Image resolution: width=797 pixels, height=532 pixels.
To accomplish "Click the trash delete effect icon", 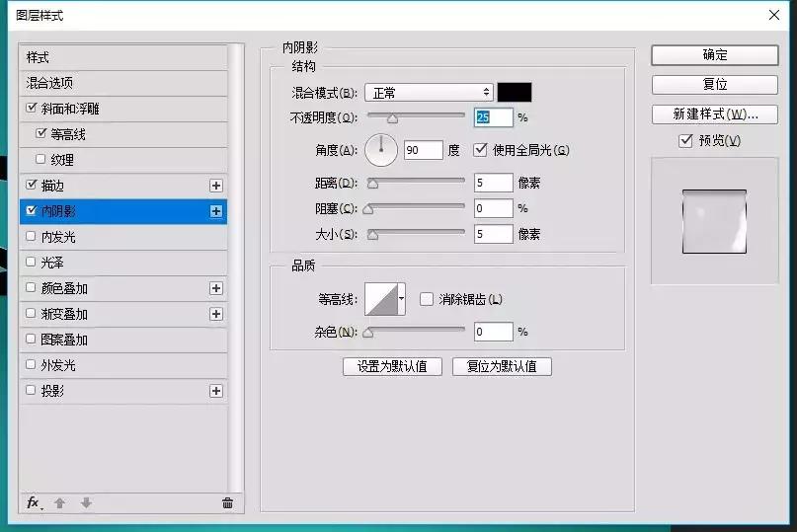I will pyautogui.click(x=227, y=503).
